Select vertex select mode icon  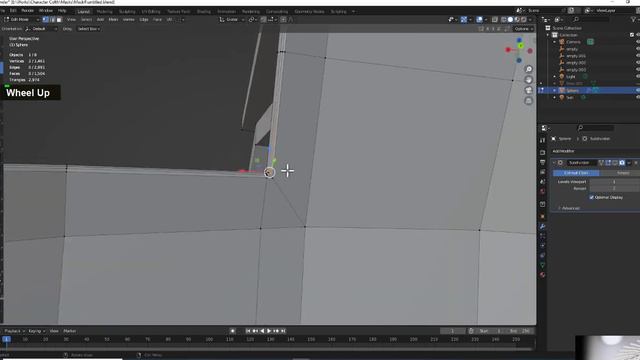[45, 20]
